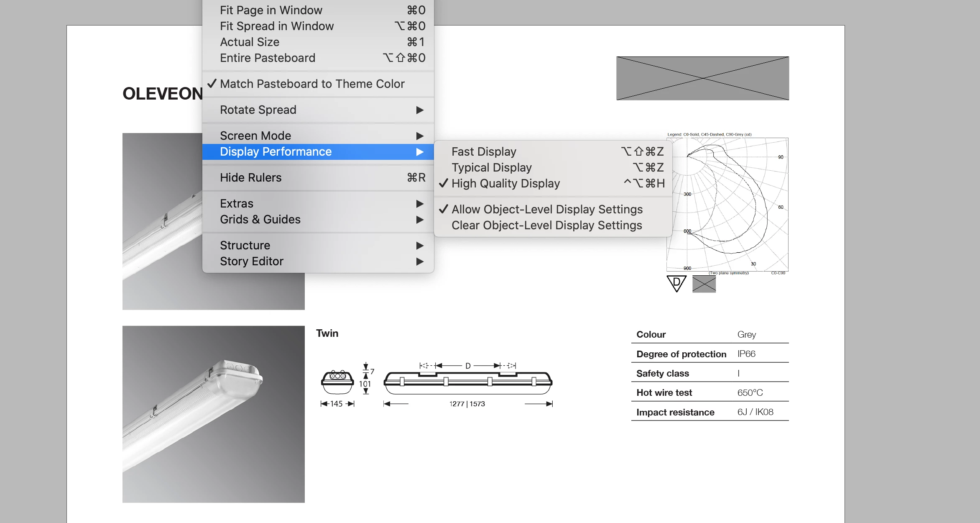Toggle Match Pasteboard to Theme Color
Image resolution: width=980 pixels, height=523 pixels.
[312, 84]
